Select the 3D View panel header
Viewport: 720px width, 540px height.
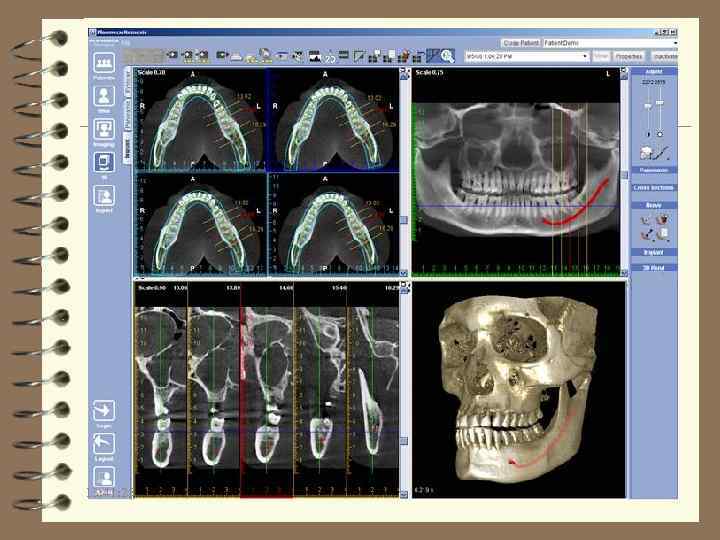click(654, 268)
